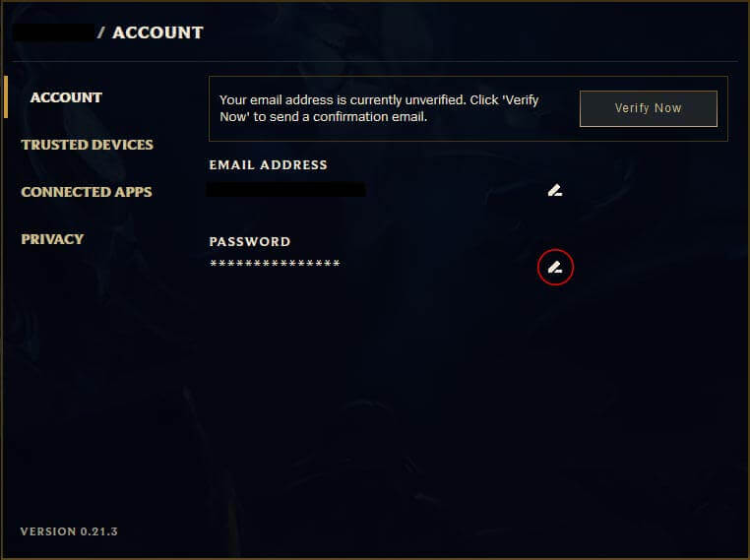Click the EMAIL ADDRESS heading

click(269, 165)
